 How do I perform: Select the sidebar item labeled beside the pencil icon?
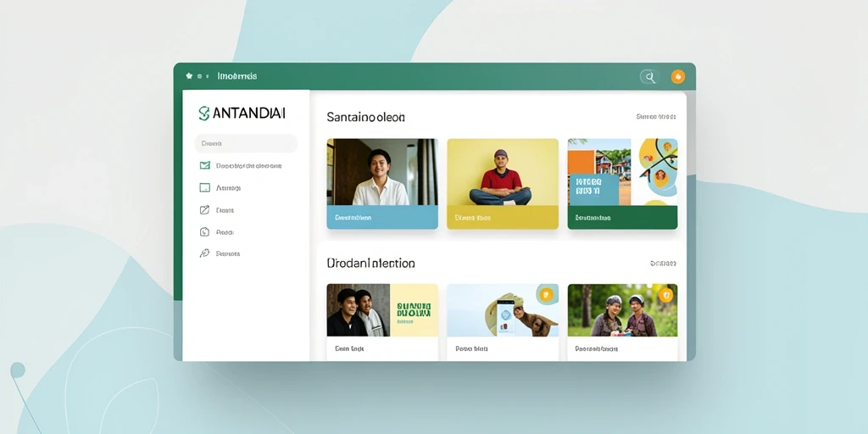click(x=225, y=210)
